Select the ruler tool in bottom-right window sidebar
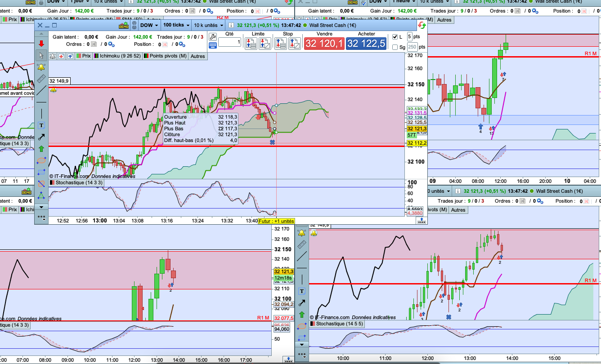The image size is (601, 364). click(301, 244)
